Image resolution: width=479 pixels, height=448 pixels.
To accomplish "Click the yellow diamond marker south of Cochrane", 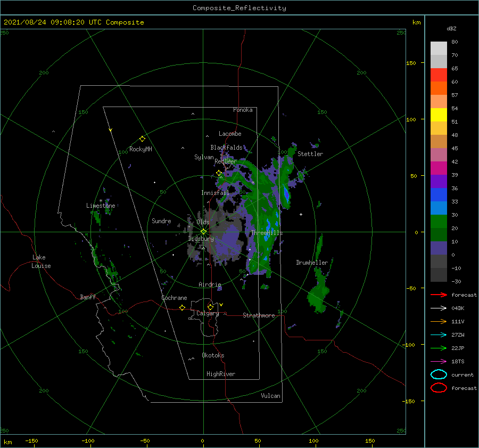I will 182,308.
